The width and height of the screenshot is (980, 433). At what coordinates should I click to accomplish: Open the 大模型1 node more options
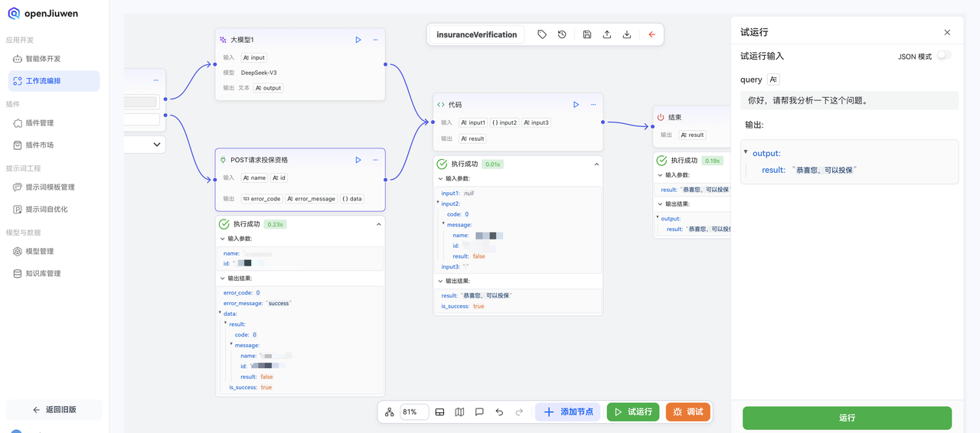pos(375,40)
